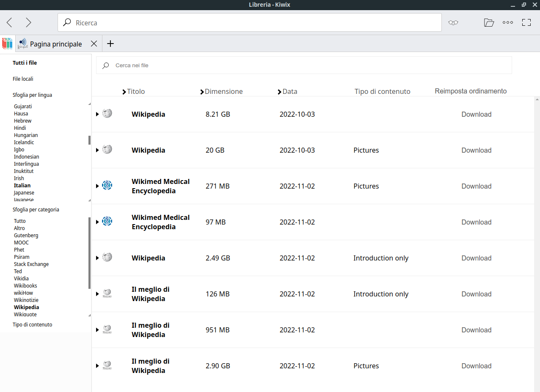The width and height of the screenshot is (540, 392).
Task: Choose the Stack Exchange category
Action: 31,264
